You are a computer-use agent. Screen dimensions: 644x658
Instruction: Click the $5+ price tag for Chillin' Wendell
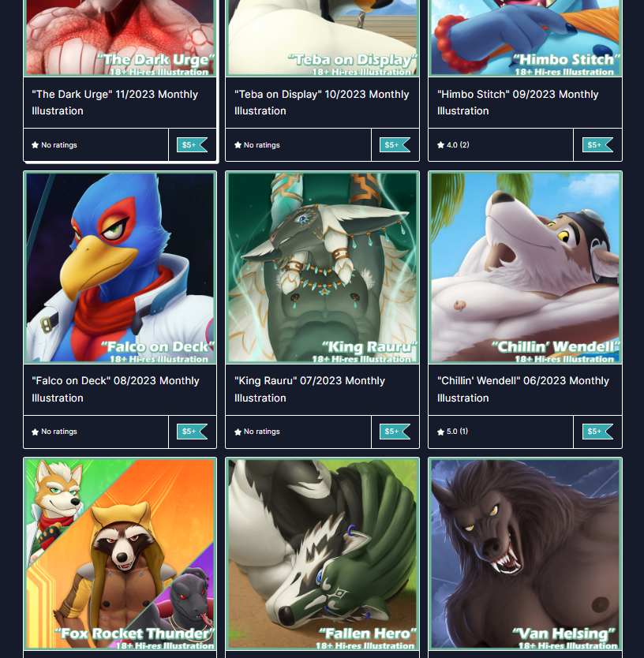597,432
